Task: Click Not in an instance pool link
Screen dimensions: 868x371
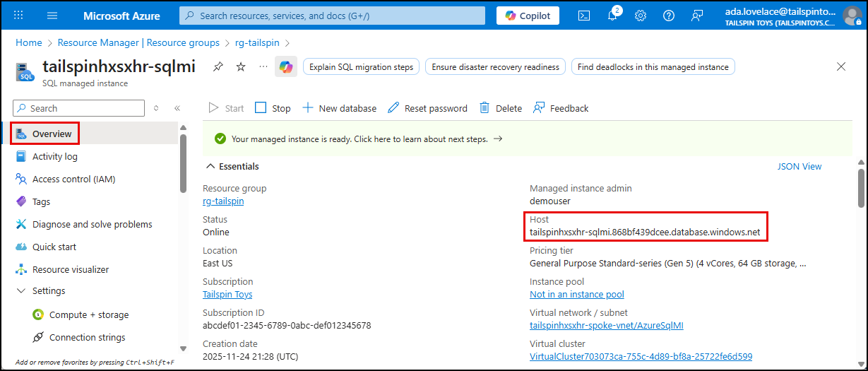Action: pyautogui.click(x=577, y=294)
